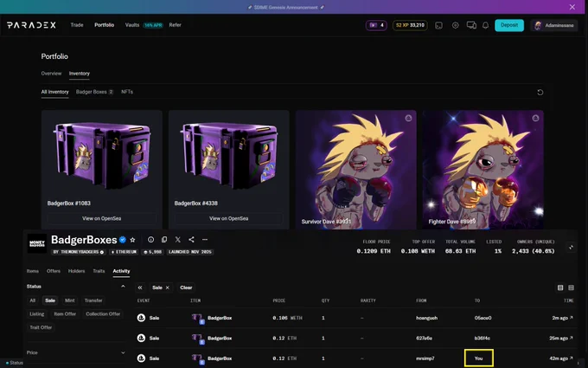
Task: Open the S2 XP 33,210 points badge
Action: [x=410, y=25]
